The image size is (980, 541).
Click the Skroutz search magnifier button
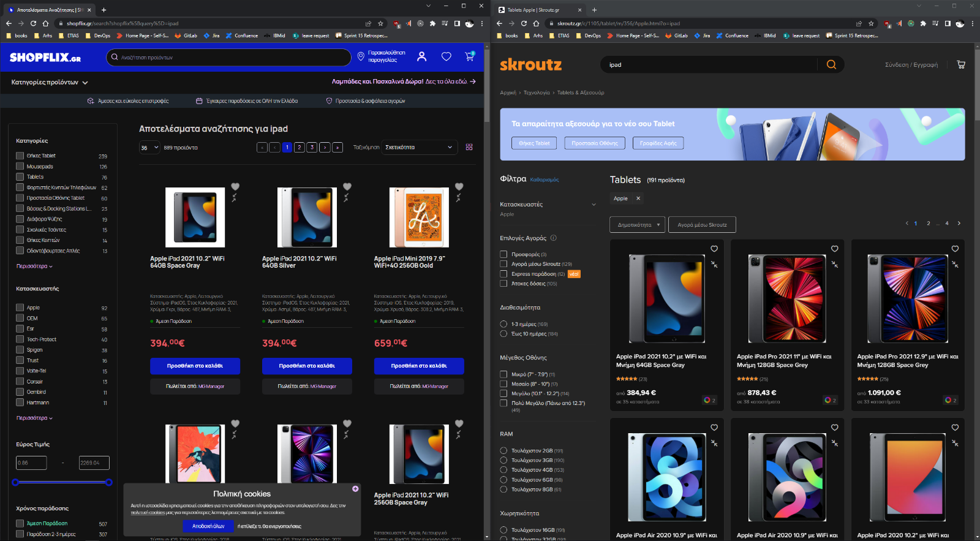pyautogui.click(x=831, y=64)
